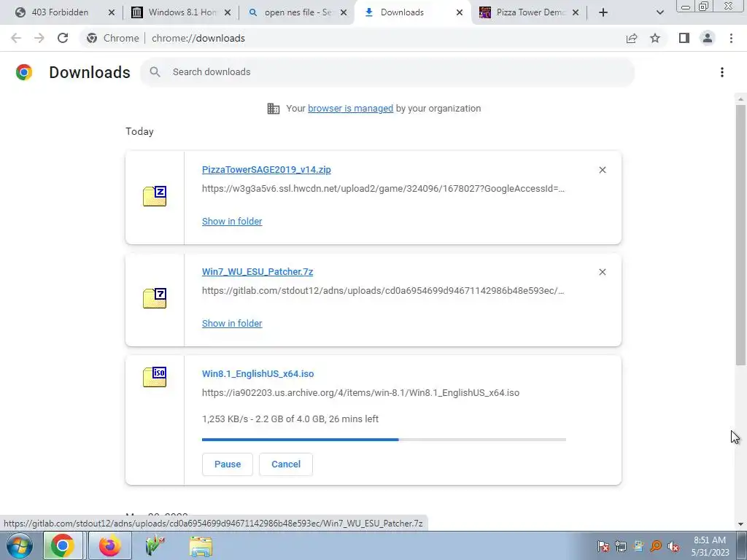
Task: Switch to the Pizza Tower Demo tab
Action: (530, 12)
